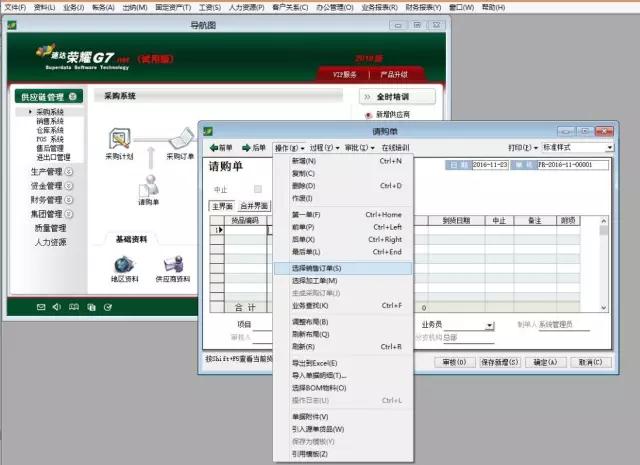The image size is (640, 465).
Task: Open the 打印(E) dropdown
Action: tap(523, 148)
